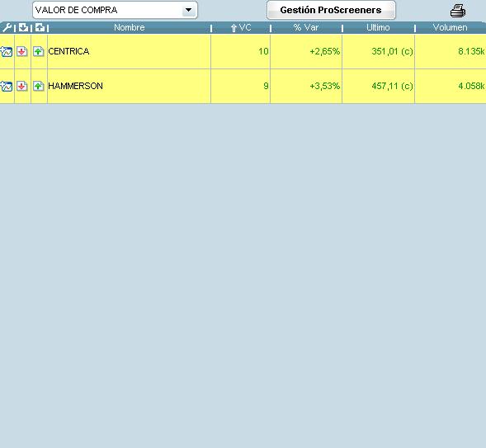Click the green up-arrow icon for HAMMERSON
The width and height of the screenshot is (486, 448).
pyautogui.click(x=39, y=86)
